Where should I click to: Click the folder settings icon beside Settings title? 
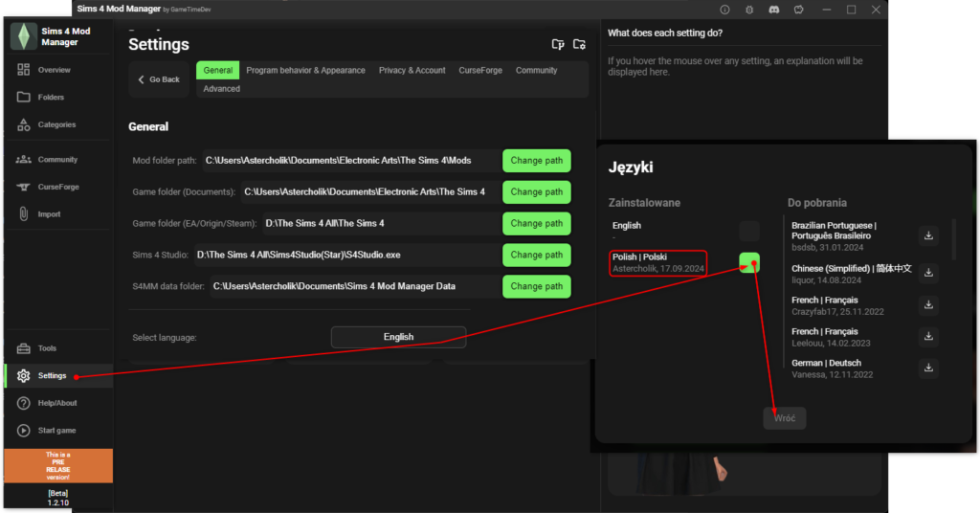coord(579,44)
